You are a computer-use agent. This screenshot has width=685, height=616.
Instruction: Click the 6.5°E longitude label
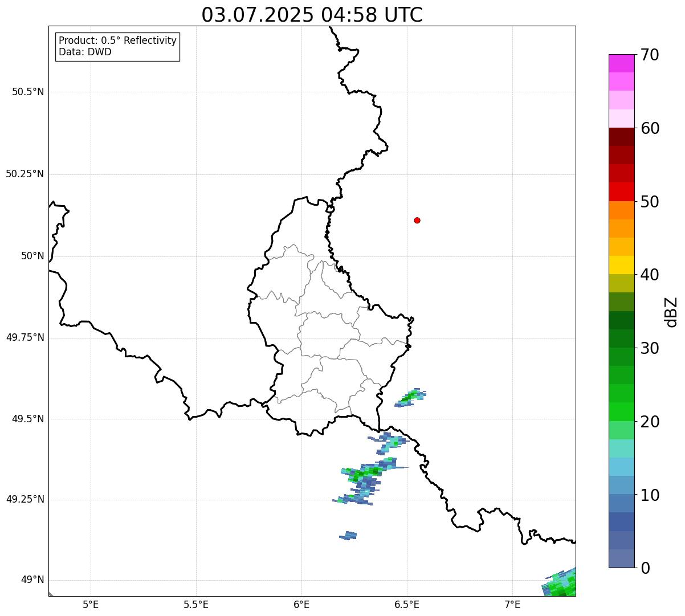(x=407, y=604)
